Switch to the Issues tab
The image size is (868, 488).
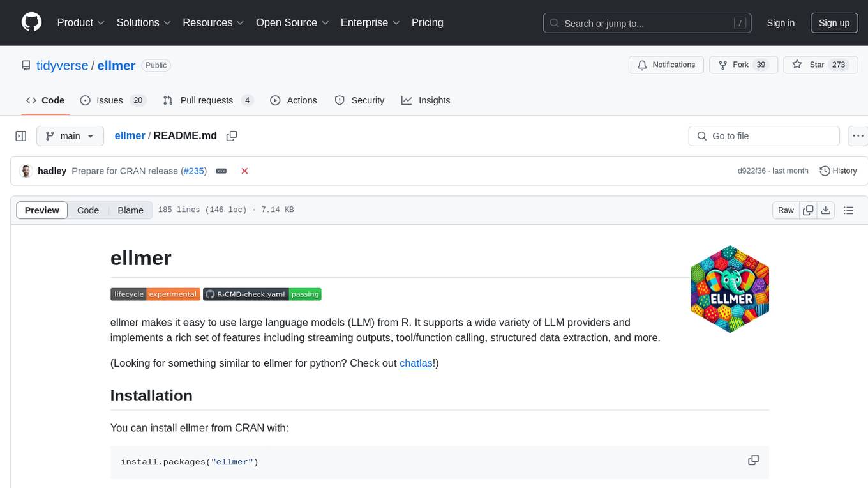click(113, 100)
